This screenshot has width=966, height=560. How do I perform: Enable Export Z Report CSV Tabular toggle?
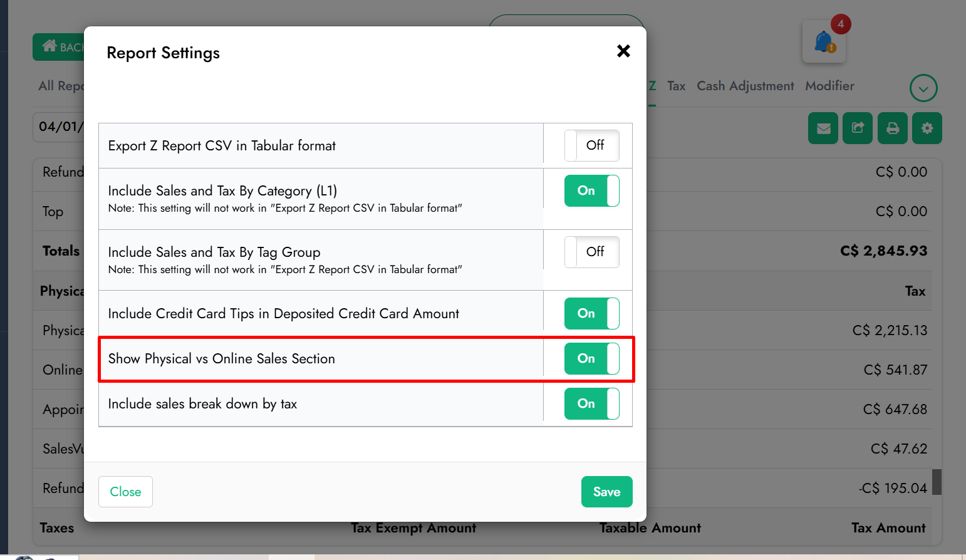point(591,145)
